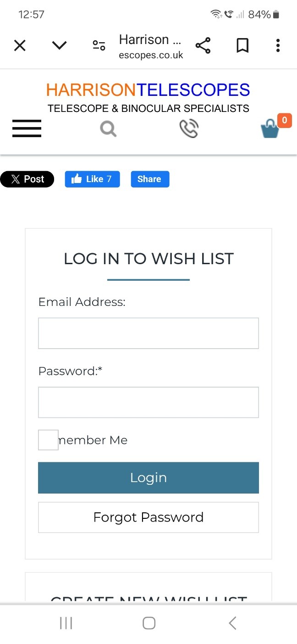The height and width of the screenshot is (644, 297).
Task: Open site settings tune icon
Action: pyautogui.click(x=99, y=45)
